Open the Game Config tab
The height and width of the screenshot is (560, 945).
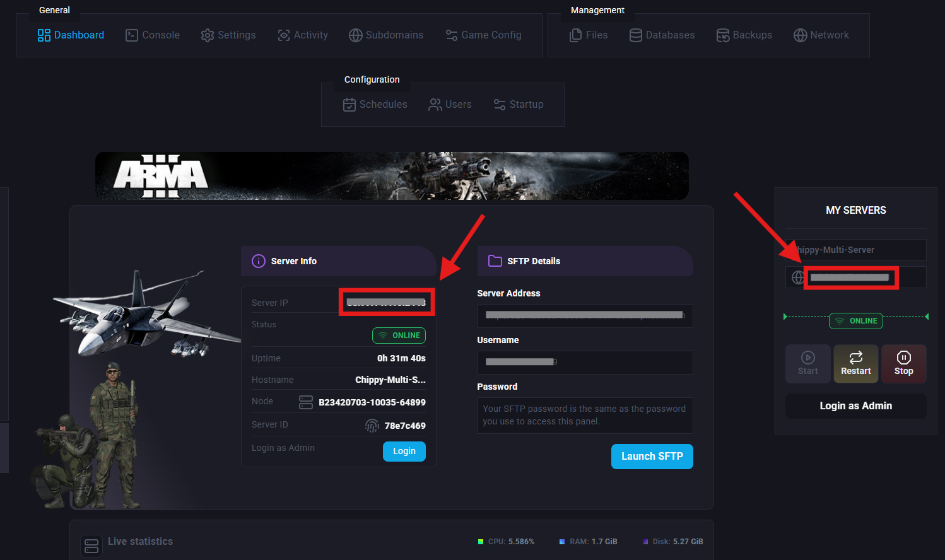484,35
